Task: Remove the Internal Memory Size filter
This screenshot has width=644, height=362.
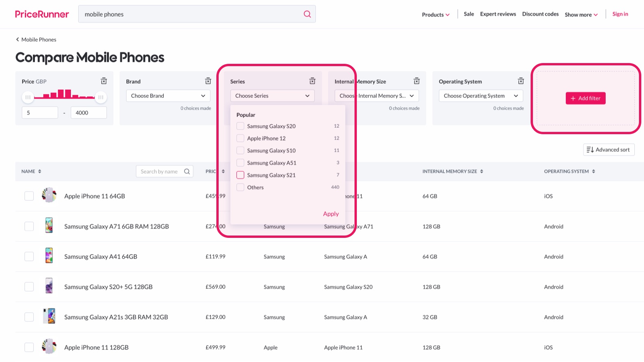Action: pyautogui.click(x=417, y=81)
